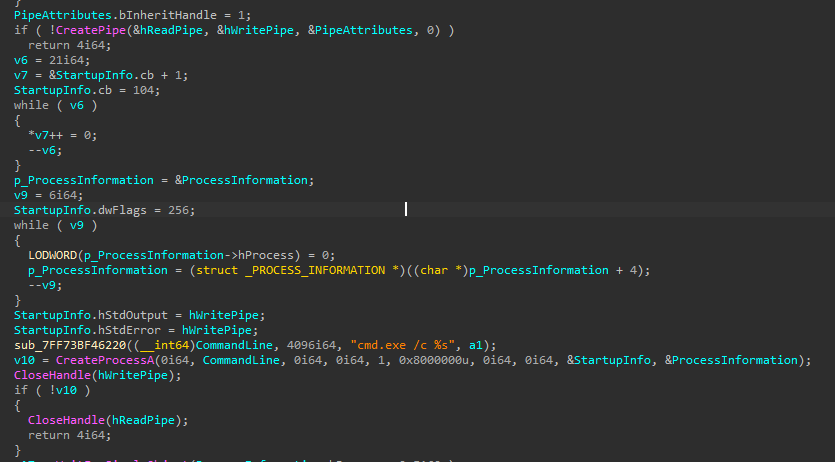Click StartupInfo.hStdError assignment line
Image resolution: width=835 pixels, height=462 pixels.
[136, 330]
